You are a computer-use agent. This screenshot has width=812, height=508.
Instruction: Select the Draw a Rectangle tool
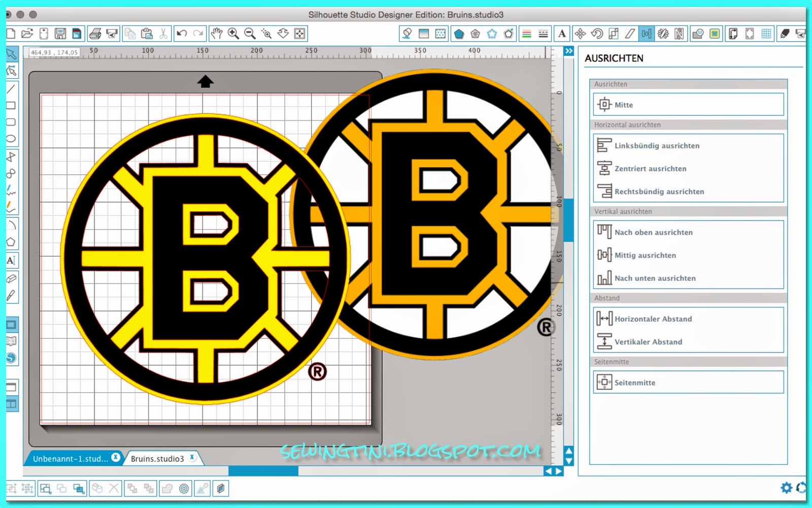pyautogui.click(x=11, y=106)
